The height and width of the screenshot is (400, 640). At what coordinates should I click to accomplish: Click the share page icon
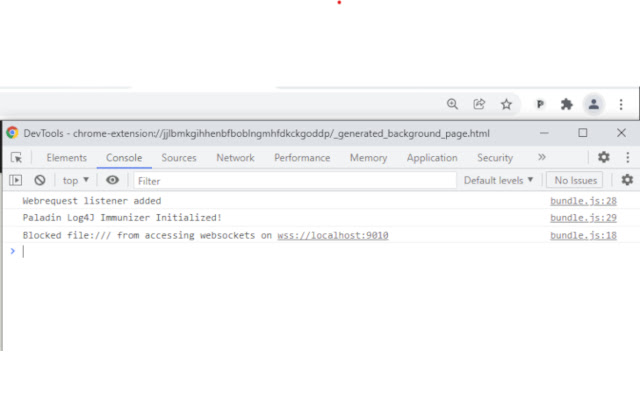(479, 104)
